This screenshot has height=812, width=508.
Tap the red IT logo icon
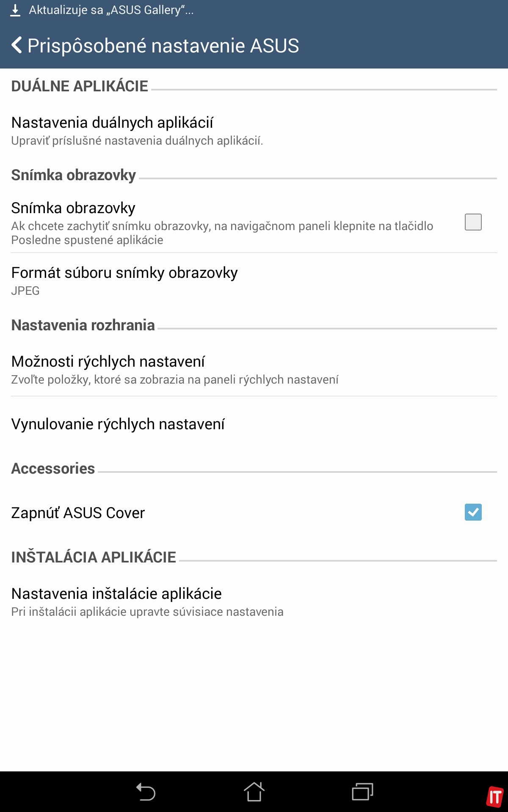(494, 797)
